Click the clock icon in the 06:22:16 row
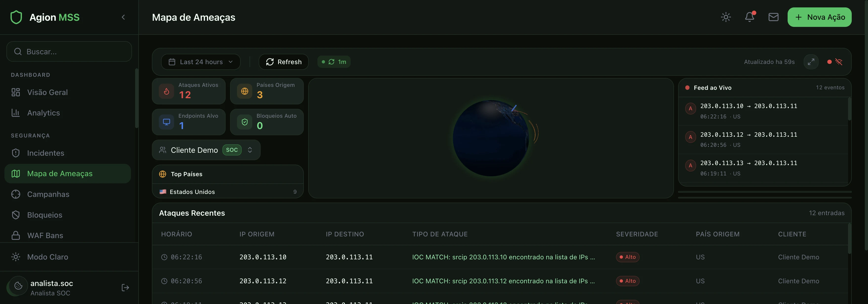 164,258
